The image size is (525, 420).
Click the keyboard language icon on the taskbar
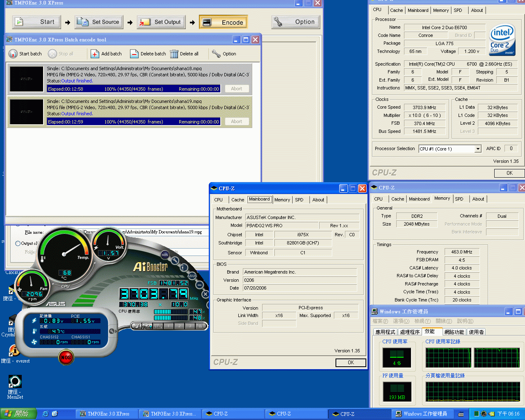coord(461,414)
